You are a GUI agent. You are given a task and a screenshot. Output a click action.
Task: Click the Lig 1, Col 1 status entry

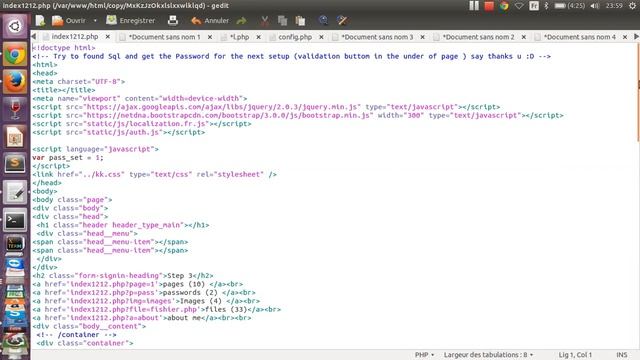[x=575, y=355]
